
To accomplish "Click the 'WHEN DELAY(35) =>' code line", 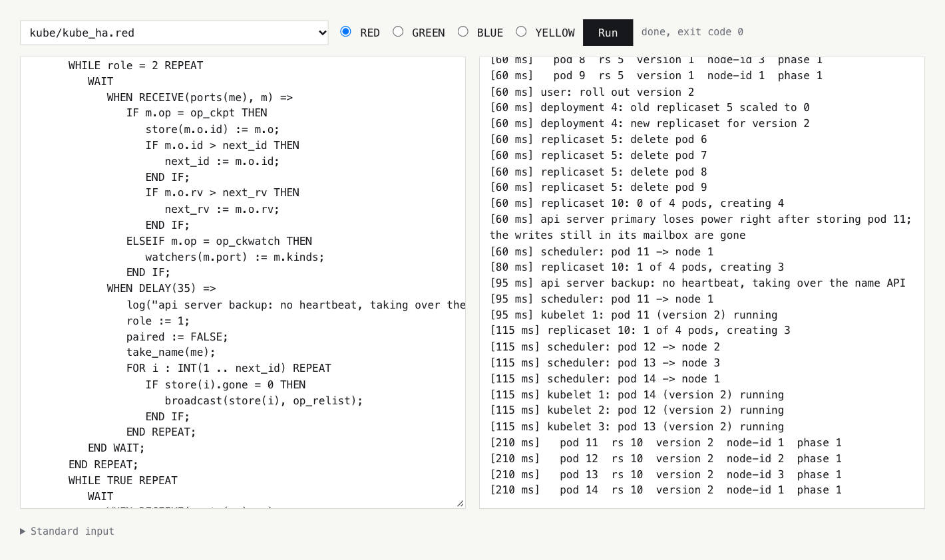I will pos(161,289).
